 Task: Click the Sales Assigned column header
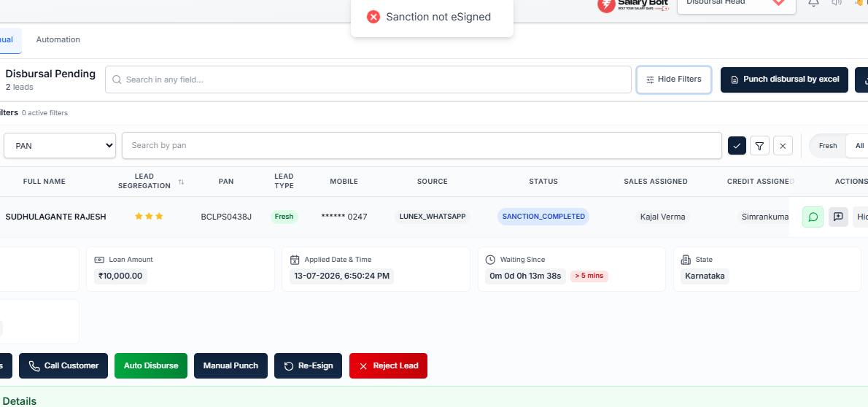click(x=656, y=182)
